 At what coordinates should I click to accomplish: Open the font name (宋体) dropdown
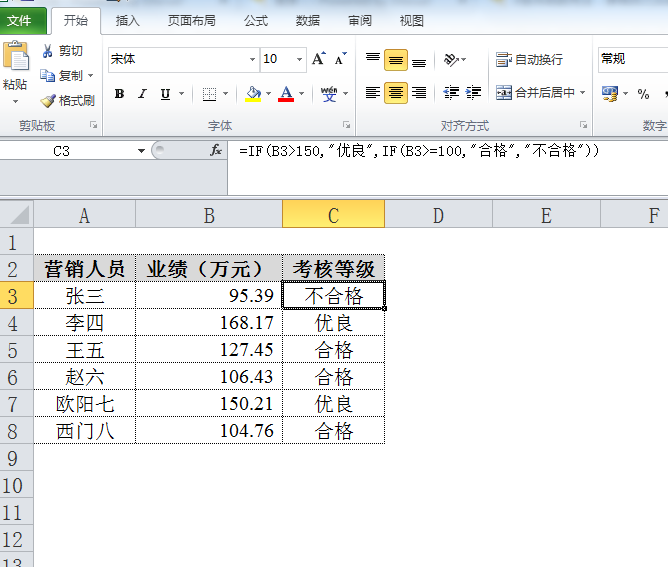pos(252,59)
